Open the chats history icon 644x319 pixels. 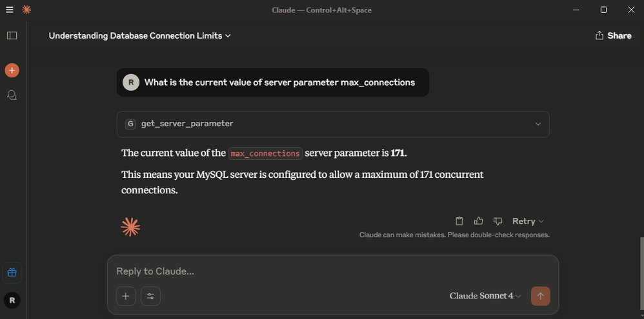12,95
